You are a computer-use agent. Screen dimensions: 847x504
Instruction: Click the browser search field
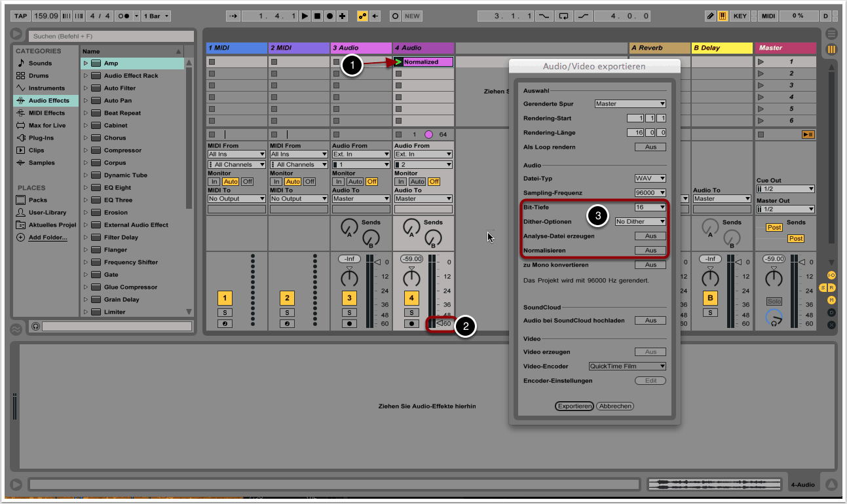[x=111, y=37]
